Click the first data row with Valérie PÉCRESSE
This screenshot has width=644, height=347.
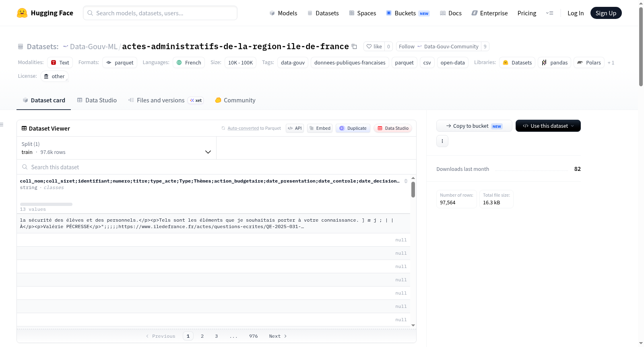click(213, 223)
